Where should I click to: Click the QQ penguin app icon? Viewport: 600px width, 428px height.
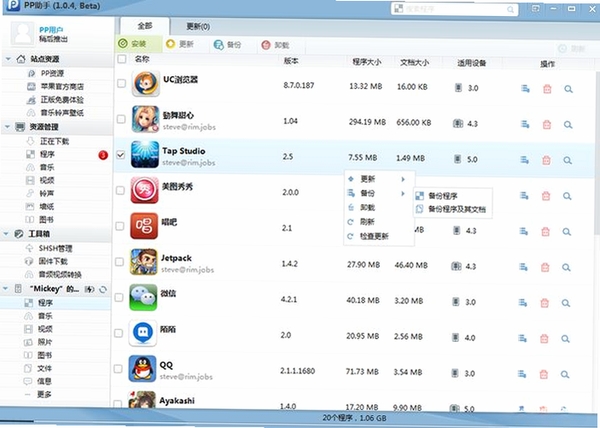142,369
